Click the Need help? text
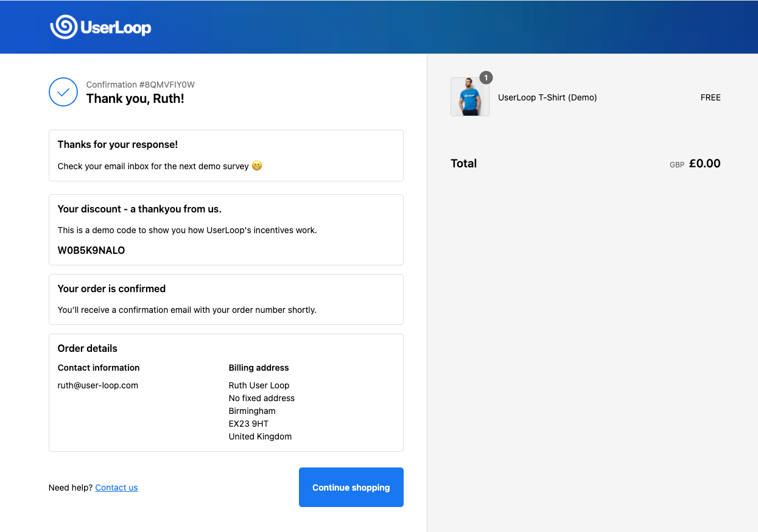Viewport: 758px width, 532px height. (x=71, y=488)
